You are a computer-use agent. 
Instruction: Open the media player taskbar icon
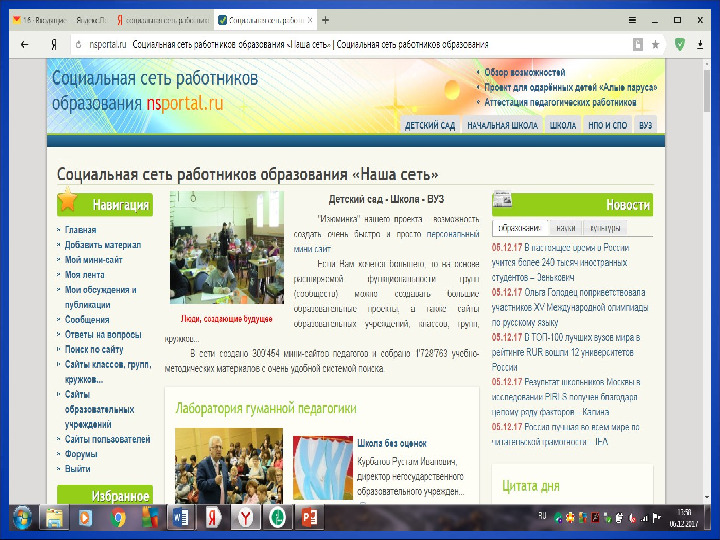(x=85, y=518)
